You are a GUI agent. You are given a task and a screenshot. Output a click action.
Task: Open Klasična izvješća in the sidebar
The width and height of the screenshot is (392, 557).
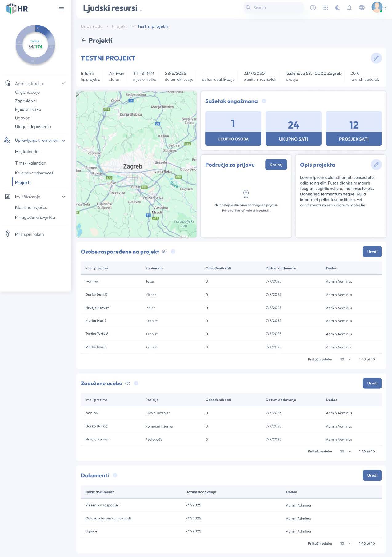point(31,207)
